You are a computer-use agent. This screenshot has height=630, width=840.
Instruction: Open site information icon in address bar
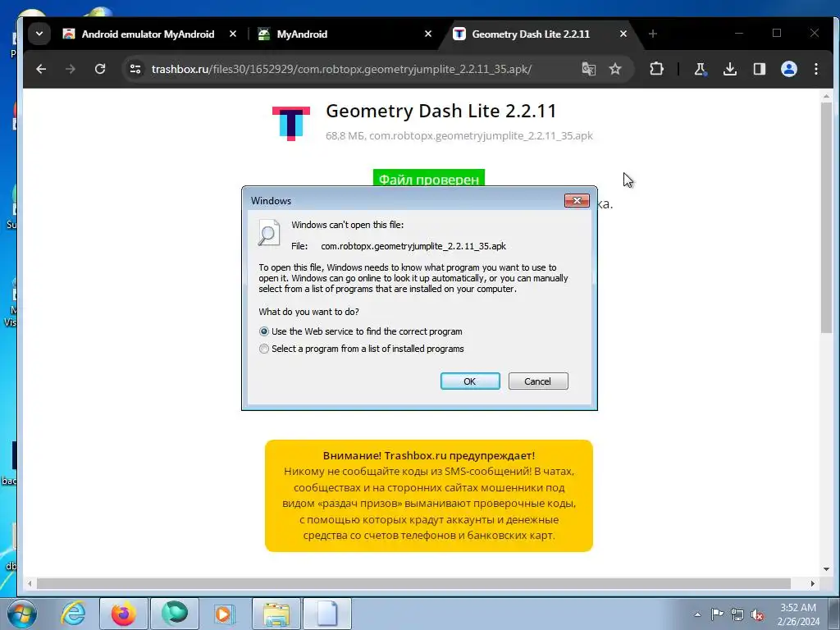(x=135, y=69)
